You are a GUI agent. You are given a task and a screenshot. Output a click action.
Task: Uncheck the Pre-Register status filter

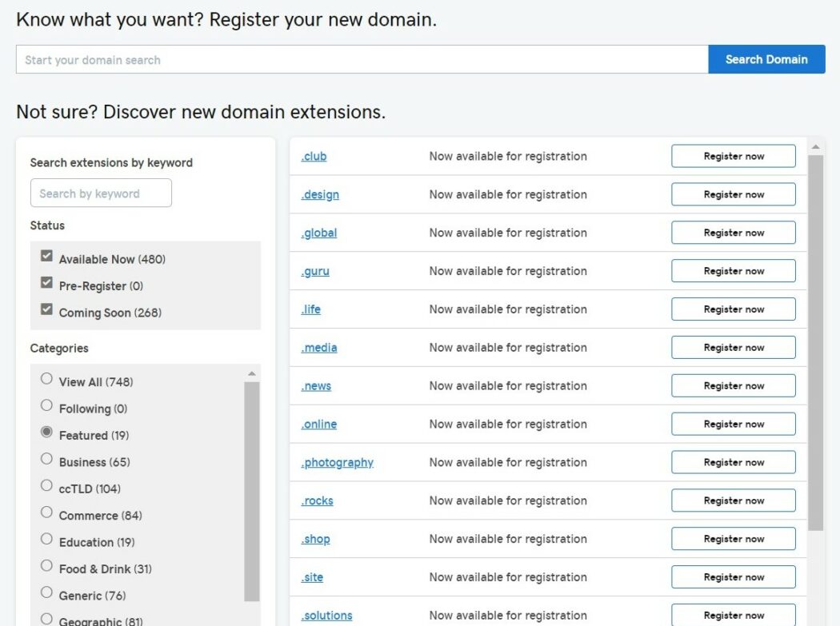46,282
